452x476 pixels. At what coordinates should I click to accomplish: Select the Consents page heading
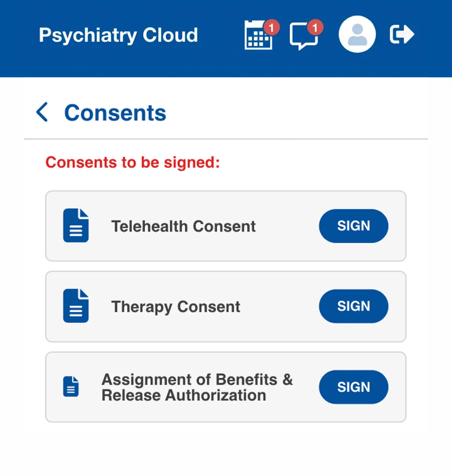click(x=115, y=112)
